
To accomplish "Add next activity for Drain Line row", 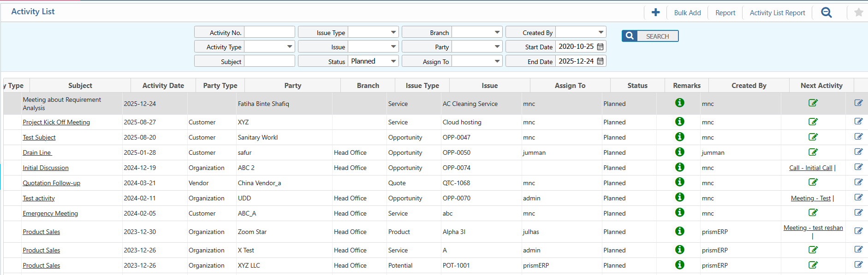I will click(x=813, y=152).
